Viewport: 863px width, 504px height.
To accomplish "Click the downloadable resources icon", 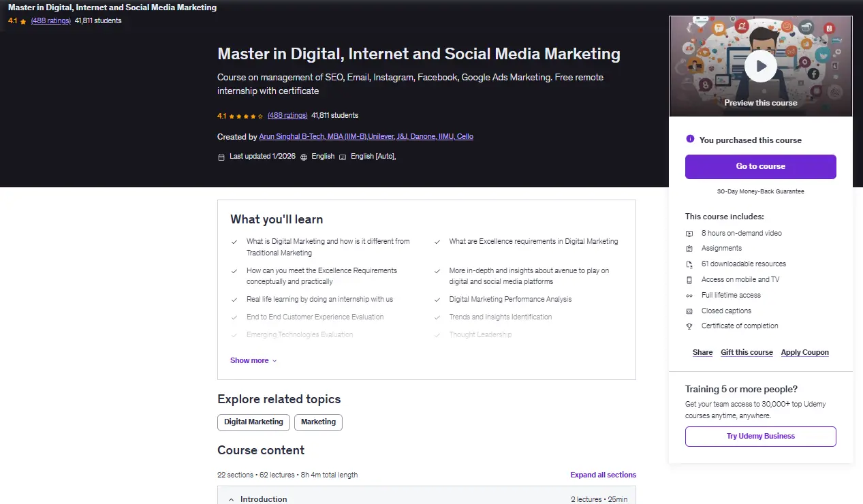I will 689,264.
